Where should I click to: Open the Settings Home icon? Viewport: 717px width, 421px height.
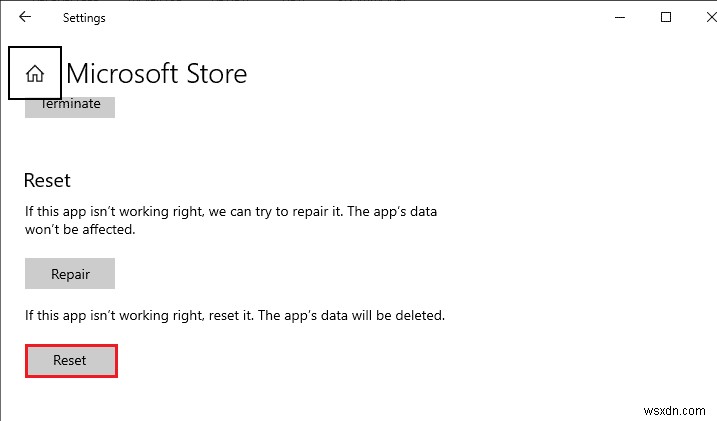point(35,73)
